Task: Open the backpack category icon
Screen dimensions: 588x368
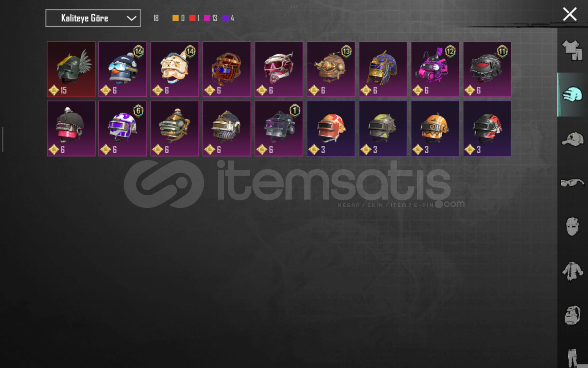Action: pos(573,315)
